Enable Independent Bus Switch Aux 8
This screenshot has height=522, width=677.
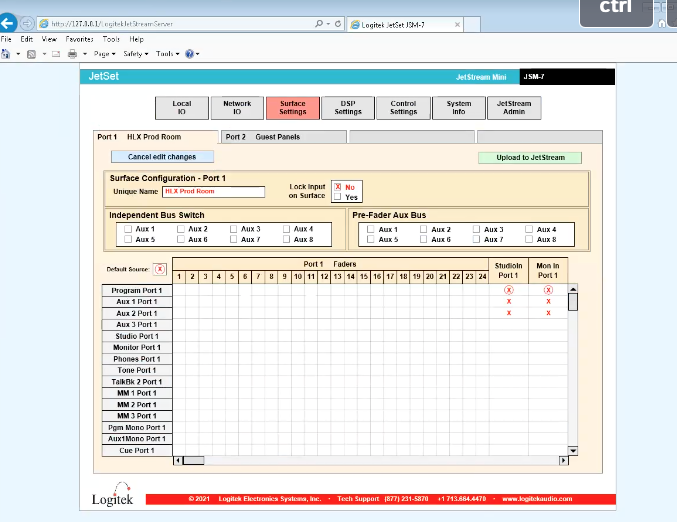point(286,239)
